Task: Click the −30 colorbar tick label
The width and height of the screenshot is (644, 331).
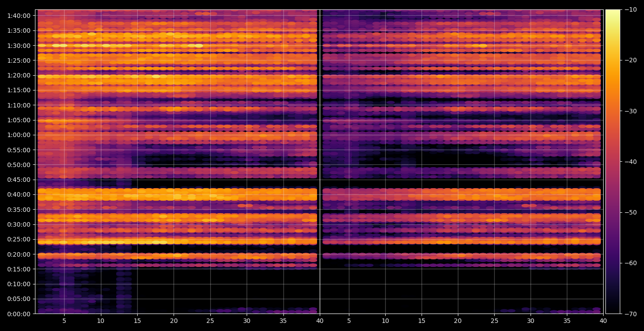Action: 631,111
